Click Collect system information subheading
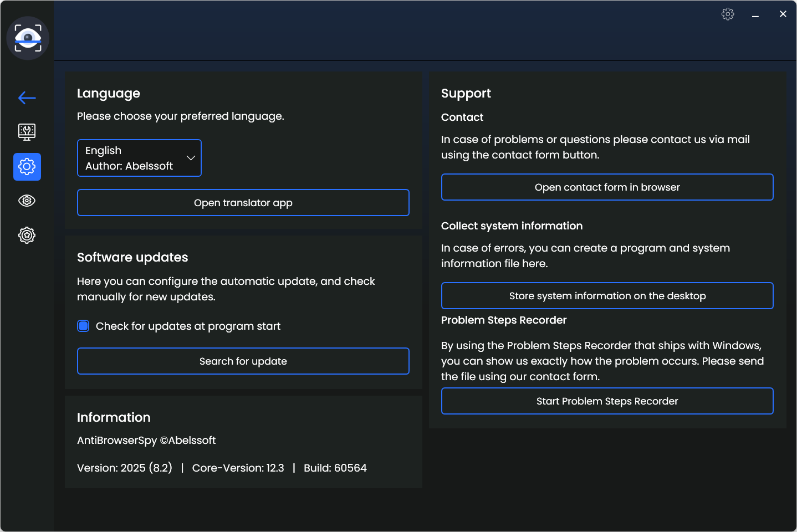The image size is (797, 532). pos(512,226)
